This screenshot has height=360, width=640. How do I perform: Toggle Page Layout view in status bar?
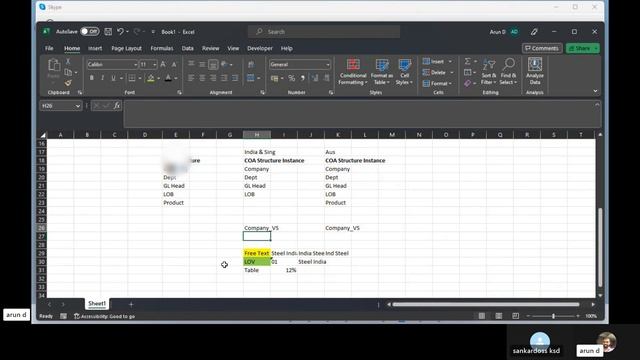pyautogui.click(x=499, y=316)
